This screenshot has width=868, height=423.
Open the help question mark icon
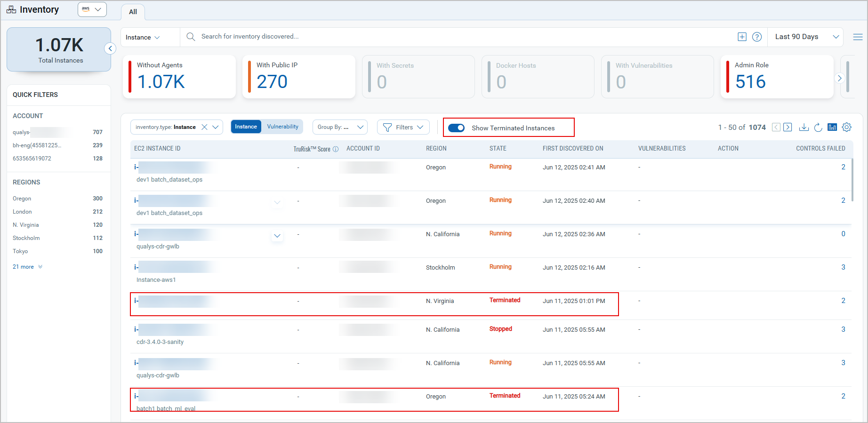pyautogui.click(x=757, y=37)
